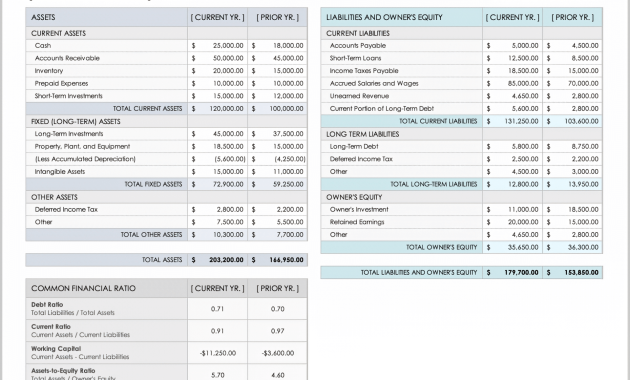Image resolution: width=630 pixels, height=380 pixels.
Task: Click Deferred Income Tax label under Long Term Liabilities
Action: (x=361, y=159)
